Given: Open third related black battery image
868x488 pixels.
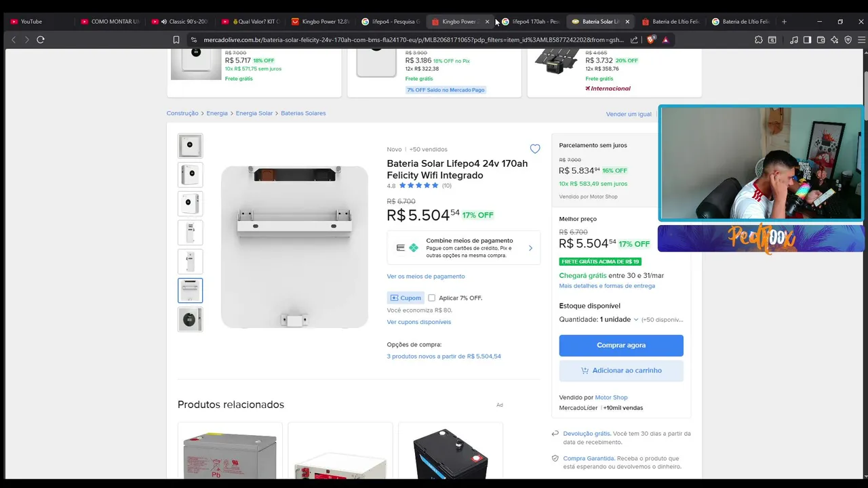Looking at the screenshot, I should coord(450,453).
